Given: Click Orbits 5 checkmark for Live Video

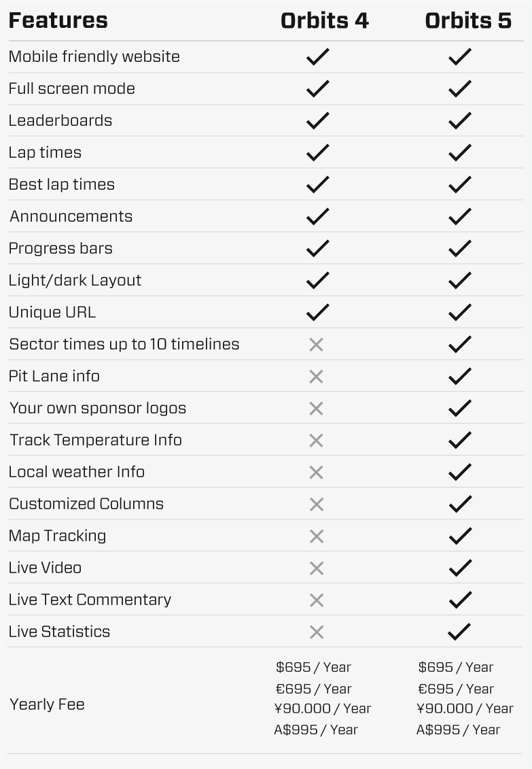Looking at the screenshot, I should click(460, 568).
